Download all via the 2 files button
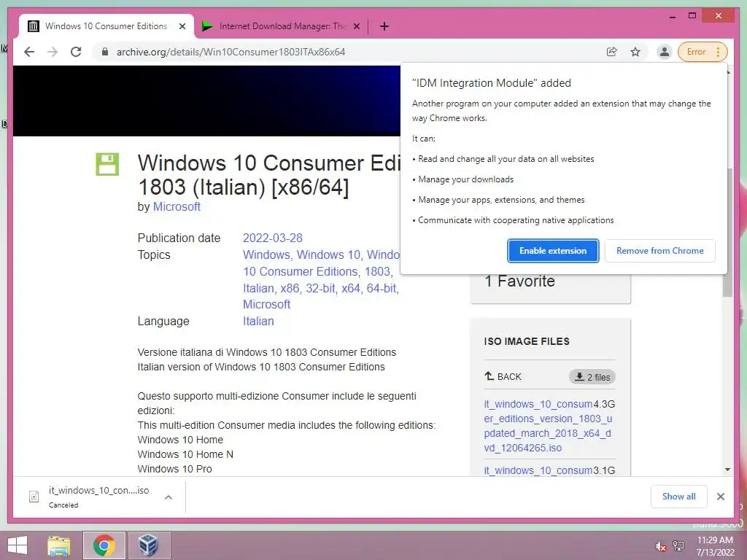The height and width of the screenshot is (560, 747). coord(592,377)
